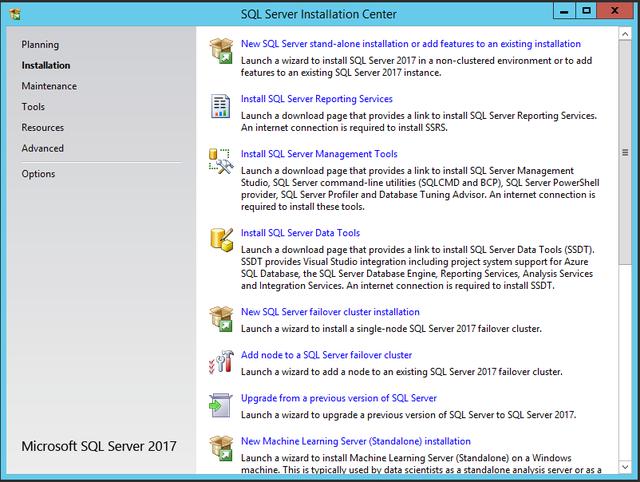Click the Management Tools wrench icon
Screen dimensions: 640x482
click(221, 161)
